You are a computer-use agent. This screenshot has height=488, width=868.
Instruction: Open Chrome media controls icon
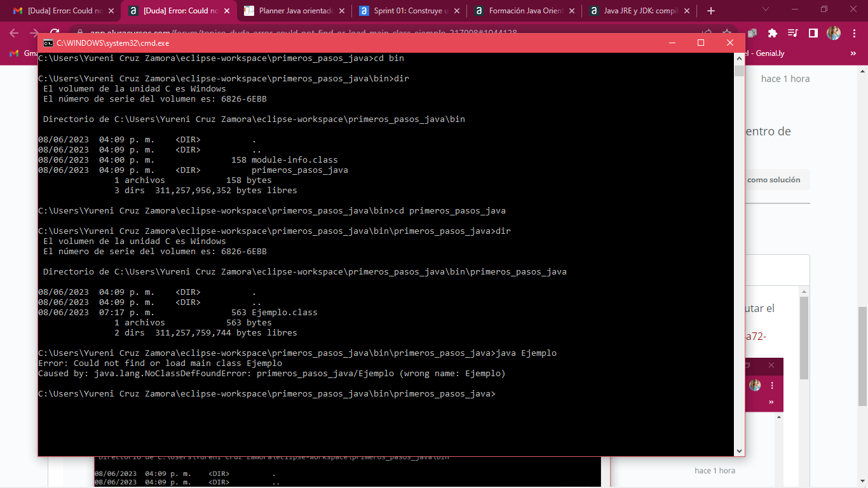[792, 33]
